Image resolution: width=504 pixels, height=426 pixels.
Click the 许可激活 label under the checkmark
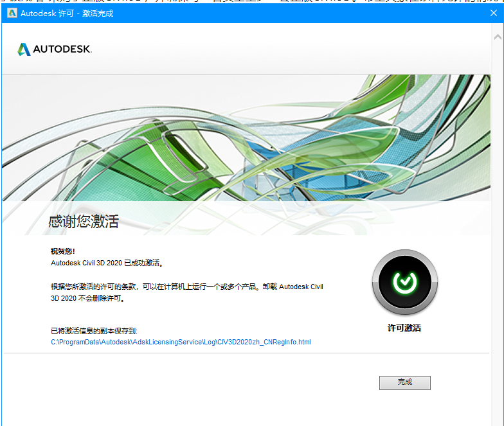404,328
